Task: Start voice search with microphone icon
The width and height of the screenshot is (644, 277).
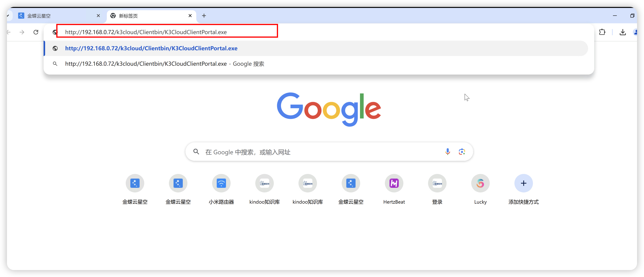Action: click(448, 152)
